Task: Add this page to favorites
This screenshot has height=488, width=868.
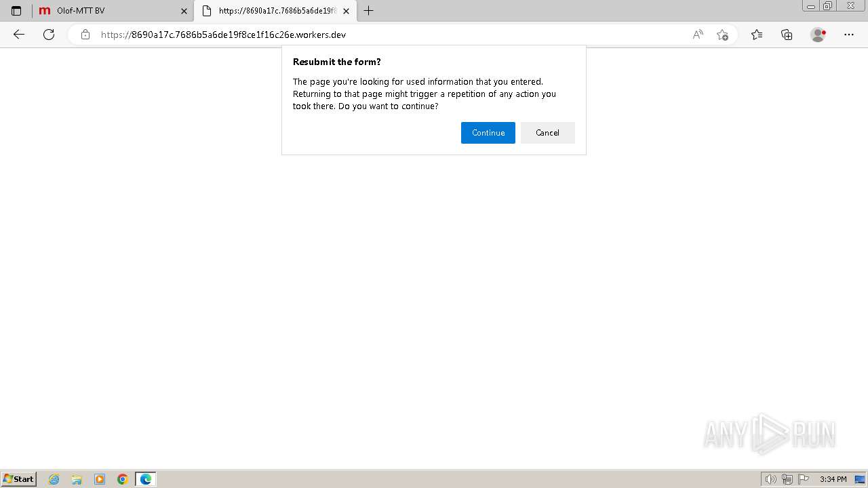Action: click(x=722, y=35)
